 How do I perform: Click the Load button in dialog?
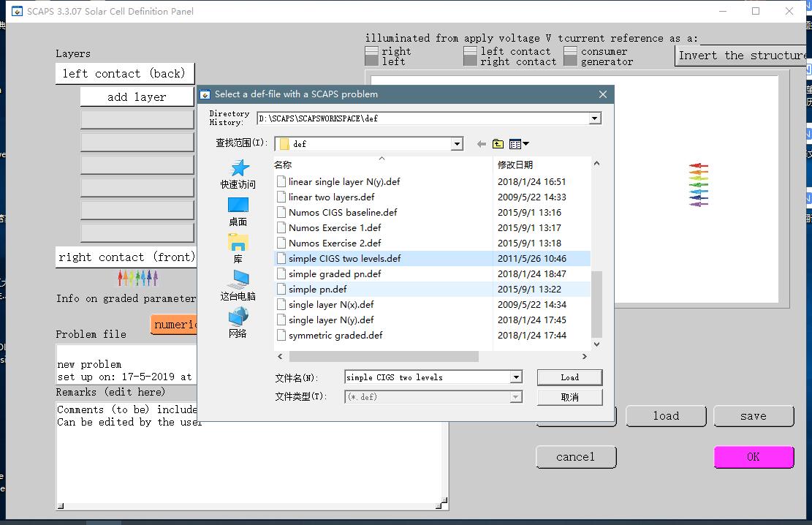(x=569, y=377)
